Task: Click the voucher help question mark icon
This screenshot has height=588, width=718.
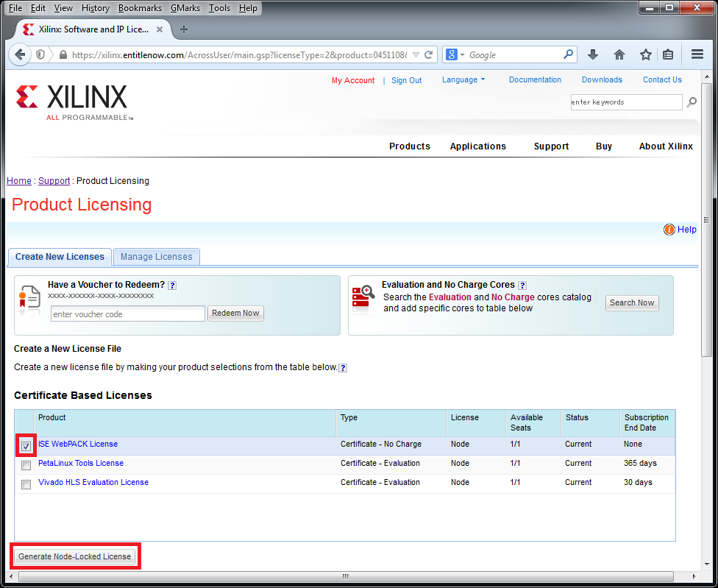Action: pos(172,286)
